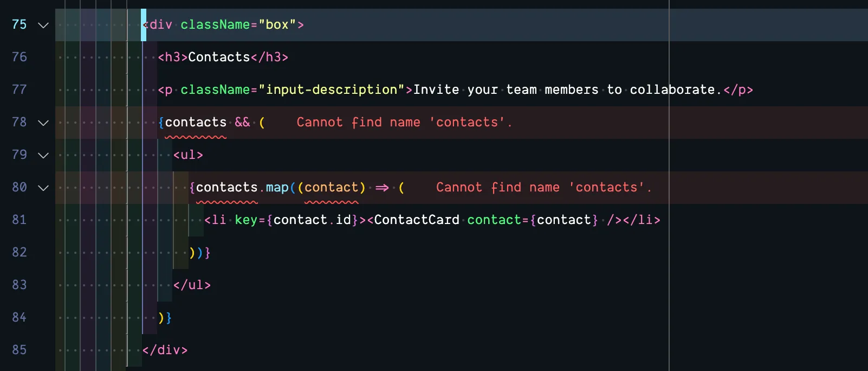This screenshot has height=371, width=868.
Task: Fold the ul block at line 79
Action: [43, 155]
